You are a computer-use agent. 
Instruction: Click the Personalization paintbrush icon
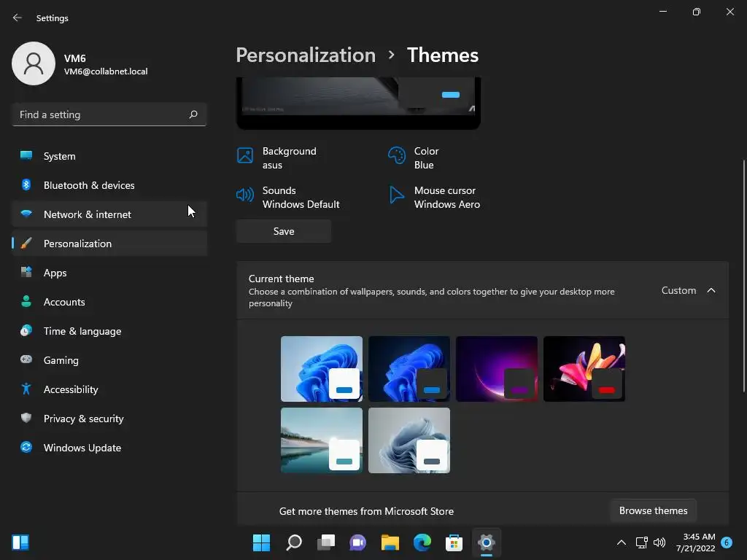tap(26, 243)
